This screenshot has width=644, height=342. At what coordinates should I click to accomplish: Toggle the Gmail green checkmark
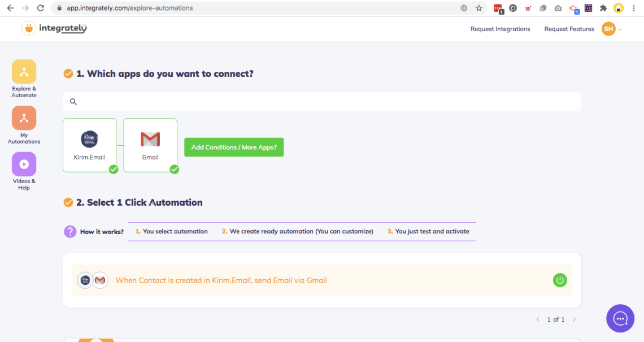175,170
